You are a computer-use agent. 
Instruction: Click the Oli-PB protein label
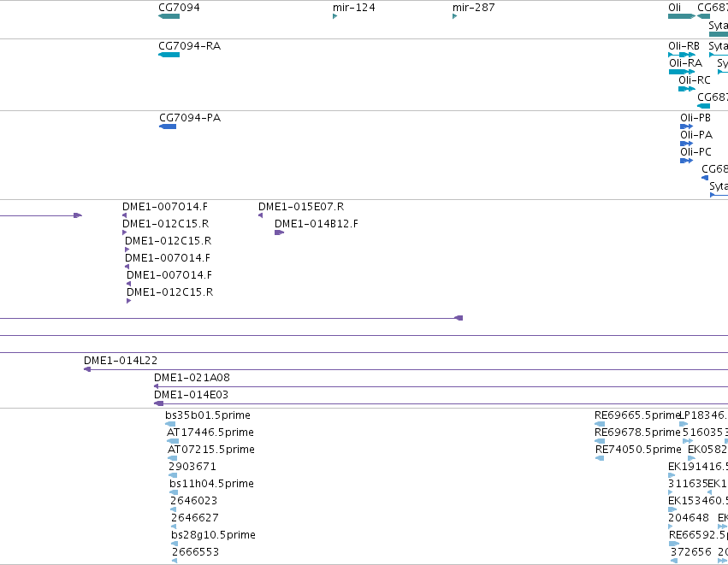point(695,118)
